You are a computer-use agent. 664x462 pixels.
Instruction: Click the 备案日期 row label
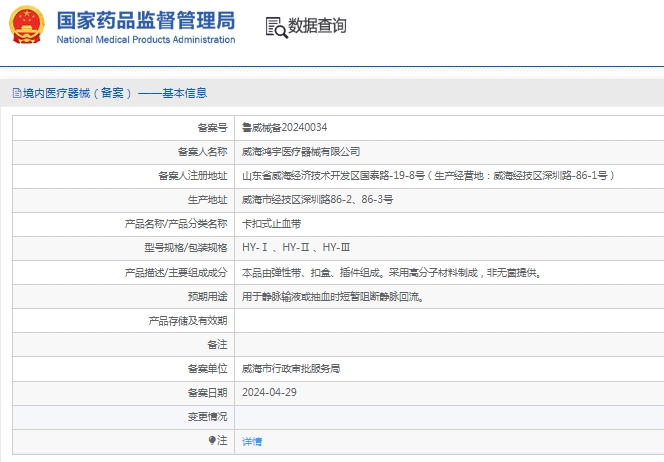tap(208, 393)
